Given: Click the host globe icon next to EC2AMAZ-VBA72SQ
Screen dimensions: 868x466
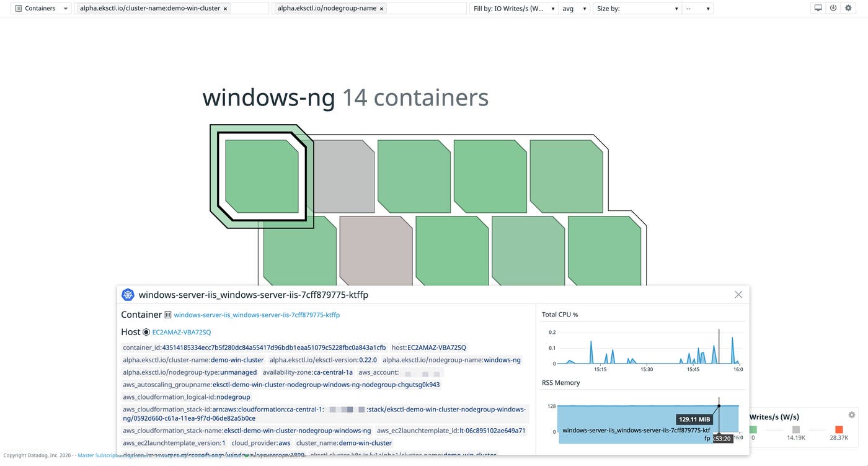Looking at the screenshot, I should tap(144, 332).
